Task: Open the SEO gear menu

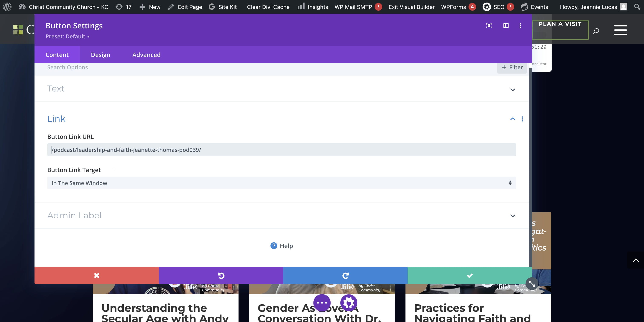Action: click(x=493, y=7)
